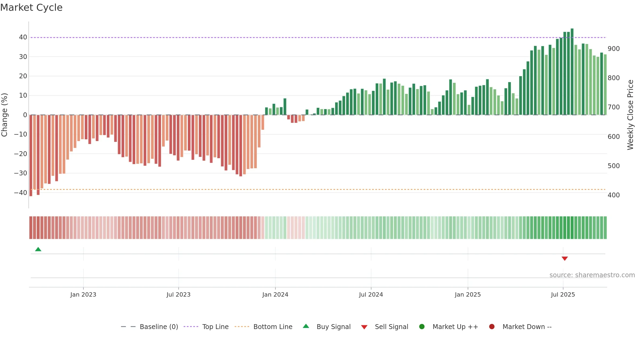Click the −40 tick on left axis
The height and width of the screenshot is (362, 644).
[x=21, y=193]
